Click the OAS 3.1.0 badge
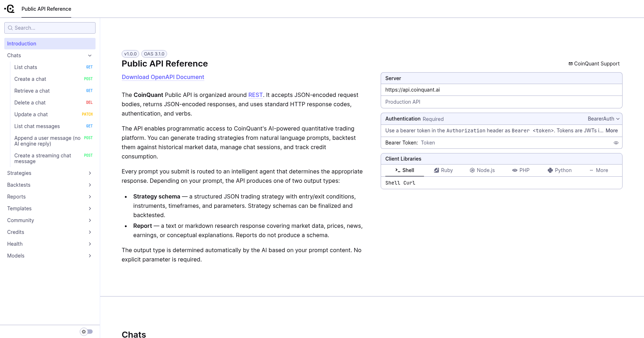This screenshot has height=338, width=644. [154, 54]
